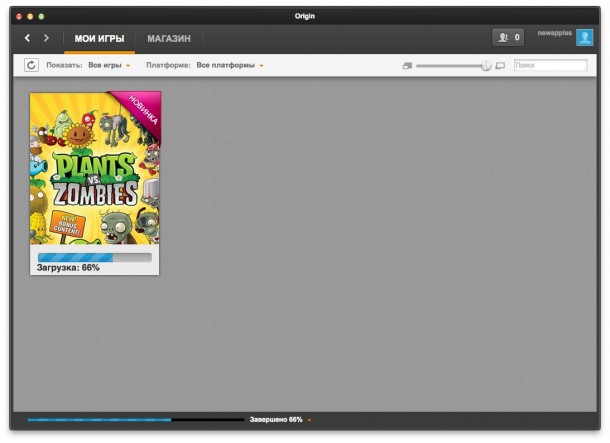The width and height of the screenshot is (610, 443).
Task: Open the МАГАЗИН tab
Action: tap(169, 39)
